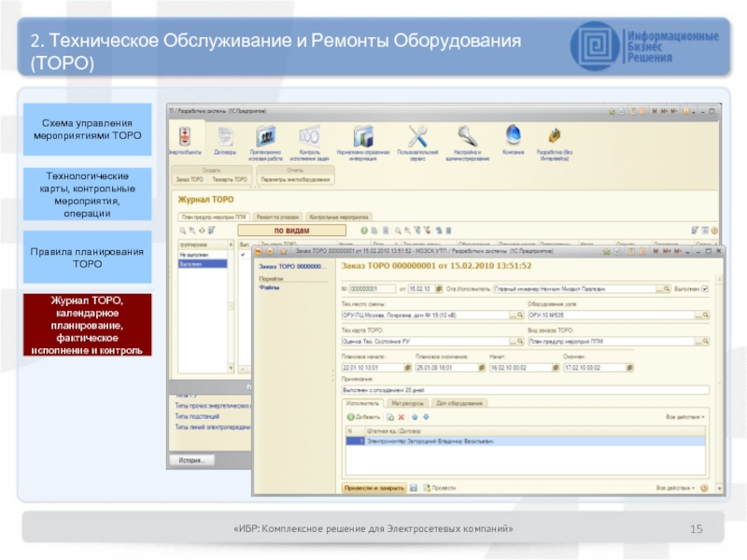Click red delete icon in Исполнитель toolbar

[x=400, y=416]
